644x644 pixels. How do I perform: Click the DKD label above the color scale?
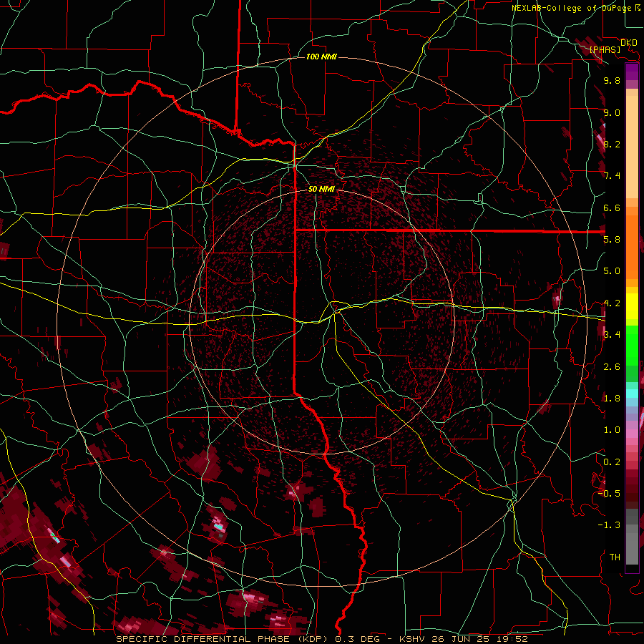[x=628, y=43]
